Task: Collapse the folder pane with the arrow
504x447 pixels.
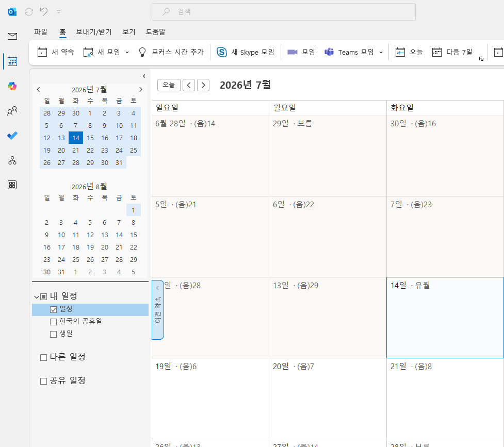Action: point(144,76)
